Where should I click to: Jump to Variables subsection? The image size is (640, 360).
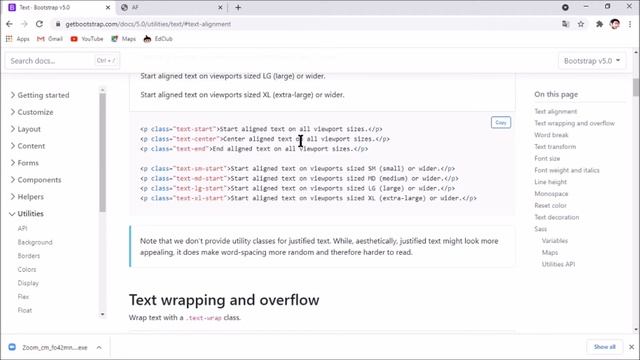(555, 241)
